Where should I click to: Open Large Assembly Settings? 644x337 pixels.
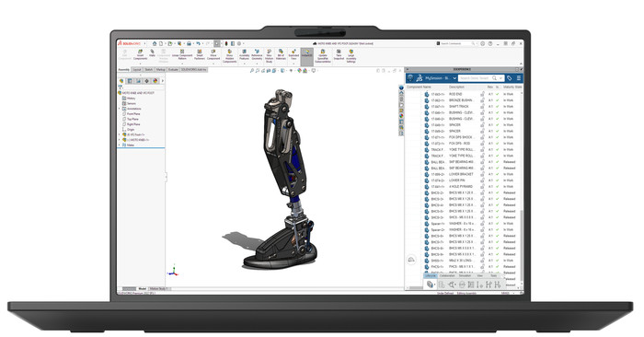click(x=351, y=56)
